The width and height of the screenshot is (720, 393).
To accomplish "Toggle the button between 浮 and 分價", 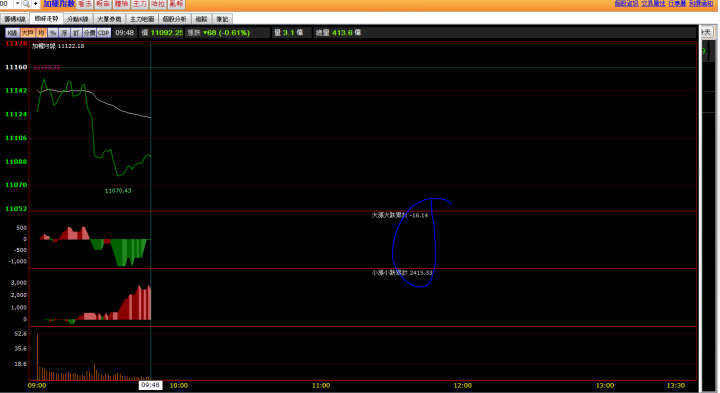I will coord(76,33).
